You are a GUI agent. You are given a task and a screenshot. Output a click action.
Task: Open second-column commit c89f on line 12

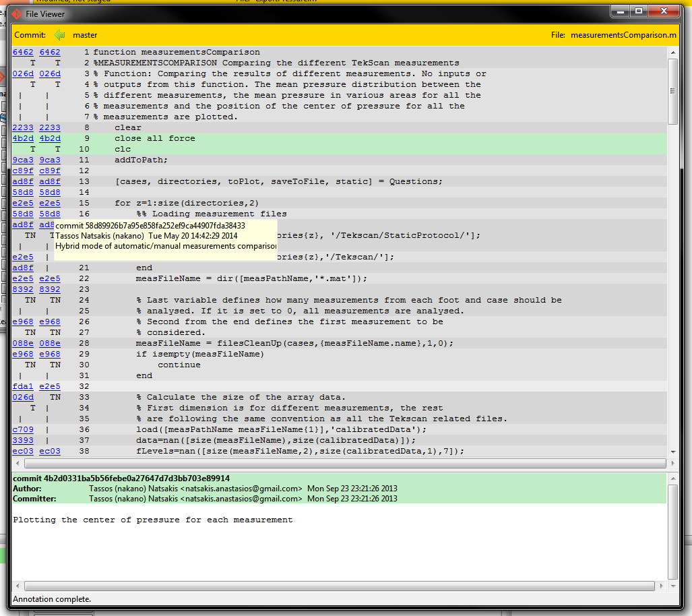(x=50, y=171)
